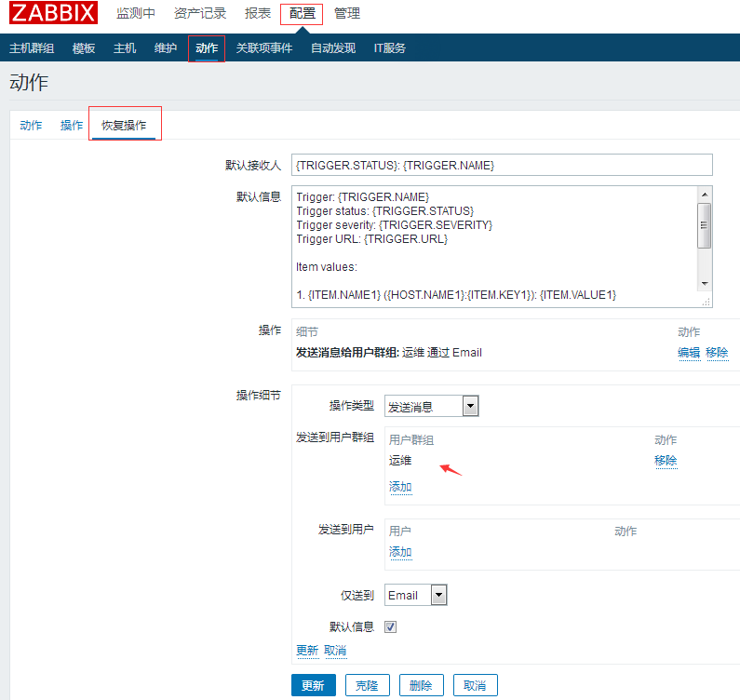Image resolution: width=740 pixels, height=700 pixels.
Task: Click the blue 更新 button
Action: 313,685
